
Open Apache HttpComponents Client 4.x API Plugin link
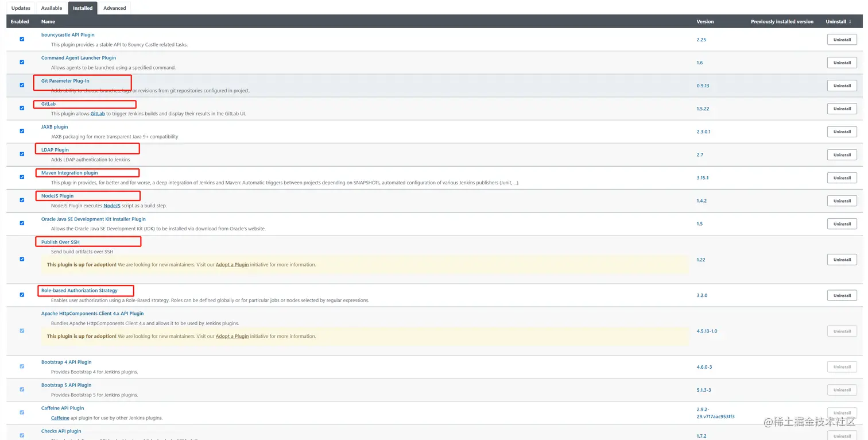pos(92,314)
